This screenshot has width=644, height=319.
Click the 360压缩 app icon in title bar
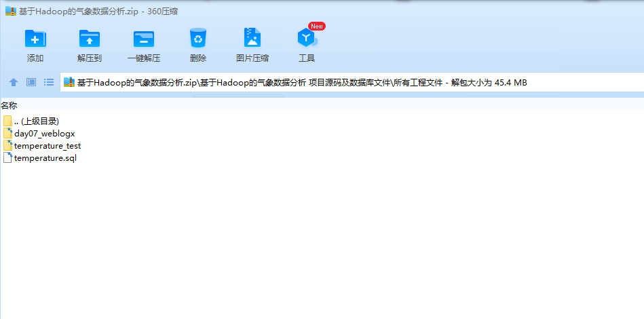point(11,11)
